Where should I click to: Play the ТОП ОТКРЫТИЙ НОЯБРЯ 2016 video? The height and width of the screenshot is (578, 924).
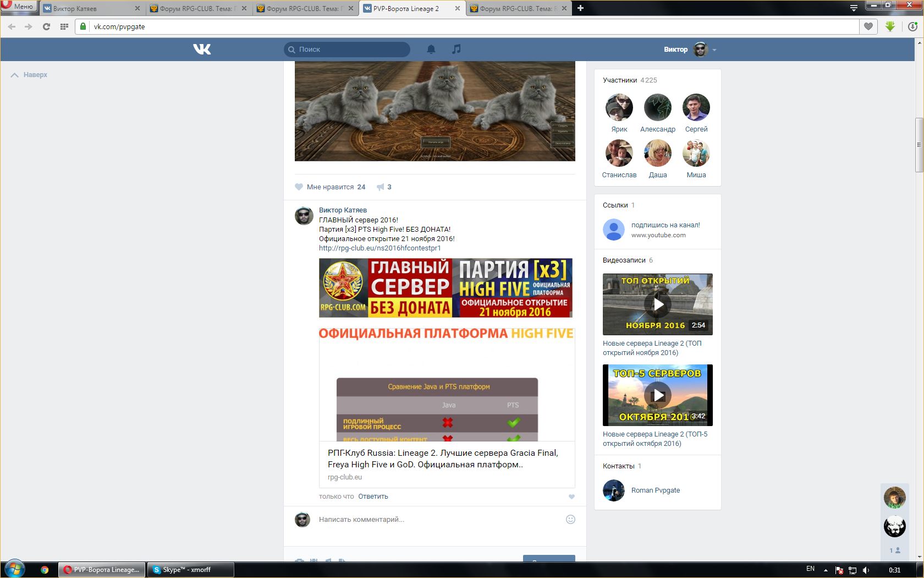658,304
